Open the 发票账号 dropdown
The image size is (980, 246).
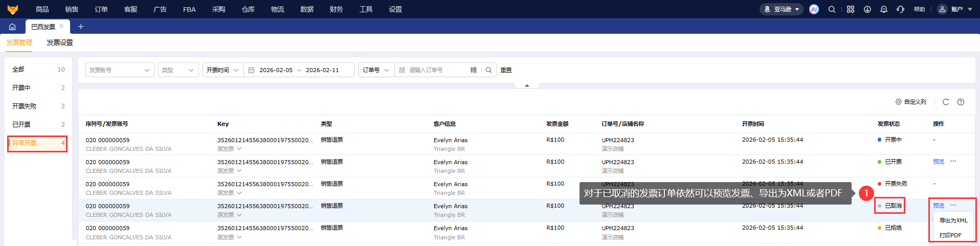tap(119, 70)
